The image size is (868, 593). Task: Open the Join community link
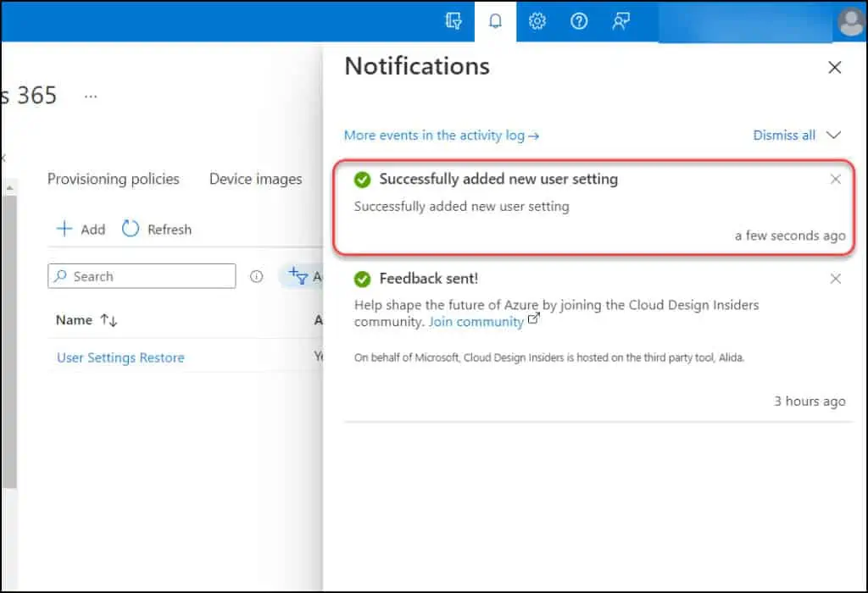pyautogui.click(x=476, y=322)
